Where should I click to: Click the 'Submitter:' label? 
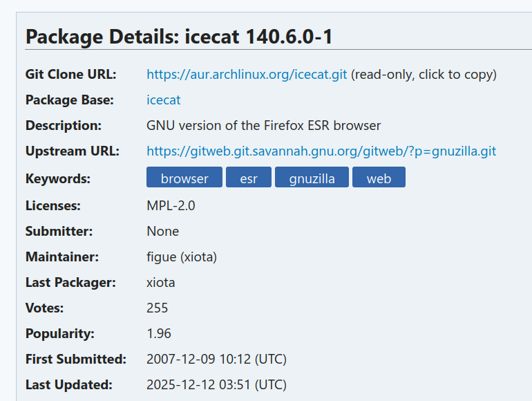click(59, 231)
